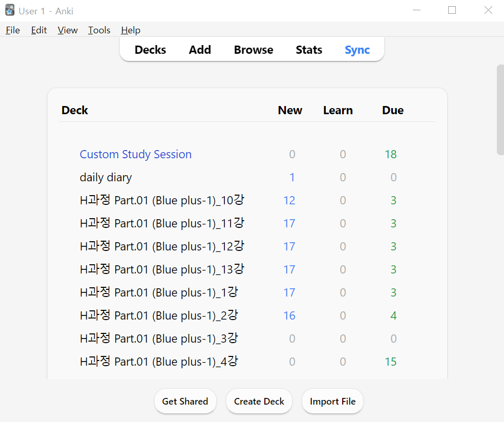Screen dimensions: 504x422
Task: Open the View menu
Action: click(68, 30)
